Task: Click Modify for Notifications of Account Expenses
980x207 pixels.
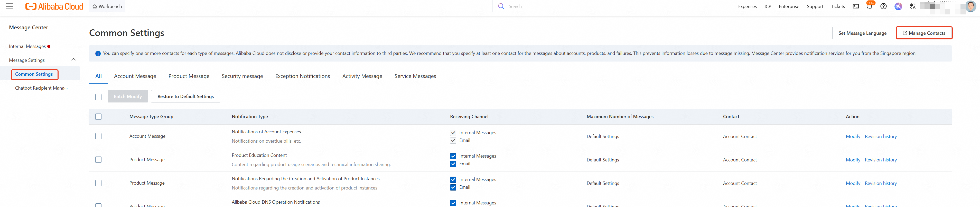Action: 853,136
